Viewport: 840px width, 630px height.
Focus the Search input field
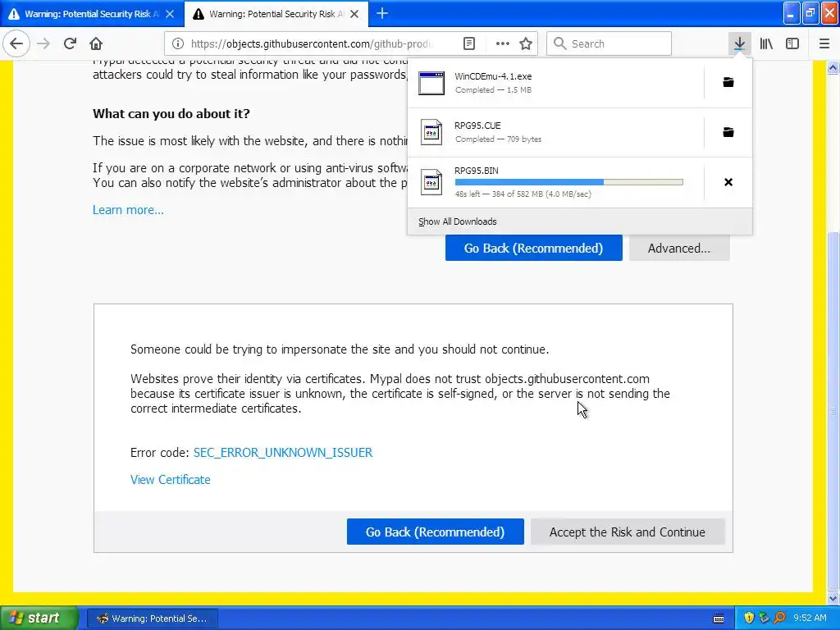pyautogui.click(x=609, y=44)
